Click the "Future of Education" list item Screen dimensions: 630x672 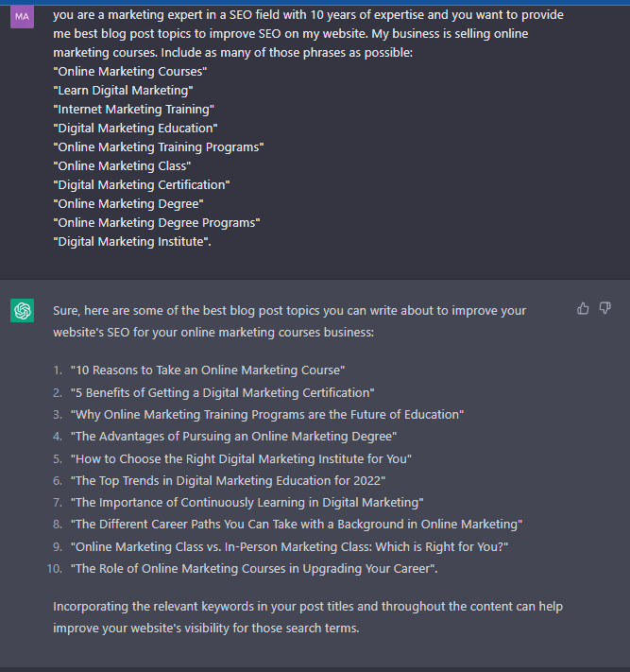tap(267, 414)
